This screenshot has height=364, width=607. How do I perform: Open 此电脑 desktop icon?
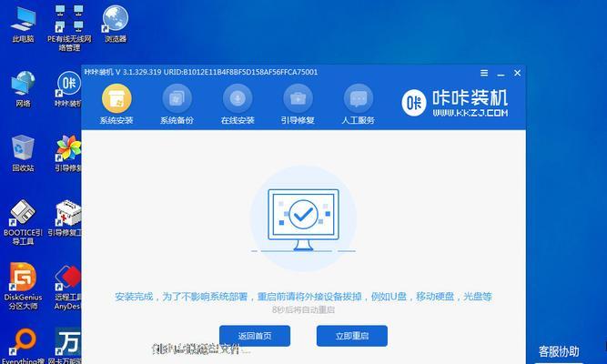[23, 24]
